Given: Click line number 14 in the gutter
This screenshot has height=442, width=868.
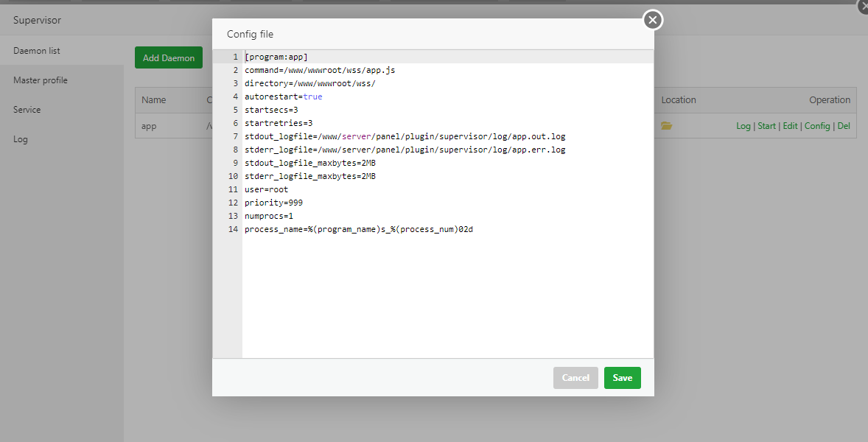Looking at the screenshot, I should [233, 230].
